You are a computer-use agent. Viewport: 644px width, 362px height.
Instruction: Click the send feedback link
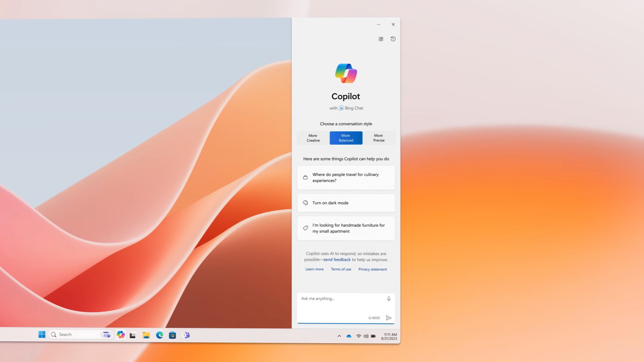coord(336,259)
